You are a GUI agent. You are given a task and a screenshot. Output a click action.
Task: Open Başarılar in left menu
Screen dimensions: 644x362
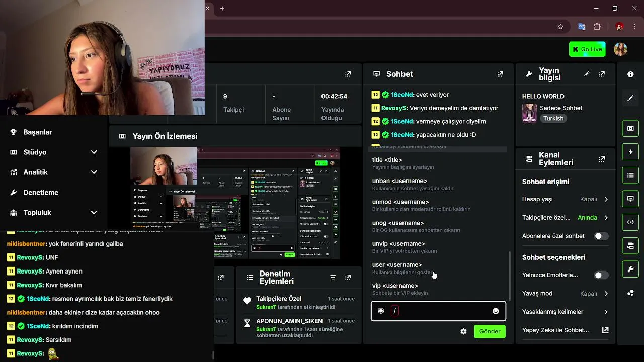click(x=38, y=132)
